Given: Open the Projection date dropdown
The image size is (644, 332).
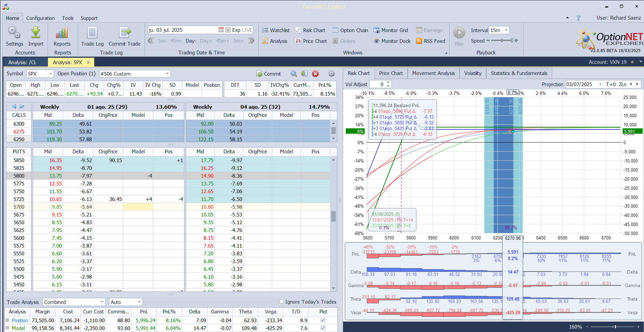Looking at the screenshot, I should pyautogui.click(x=600, y=84).
